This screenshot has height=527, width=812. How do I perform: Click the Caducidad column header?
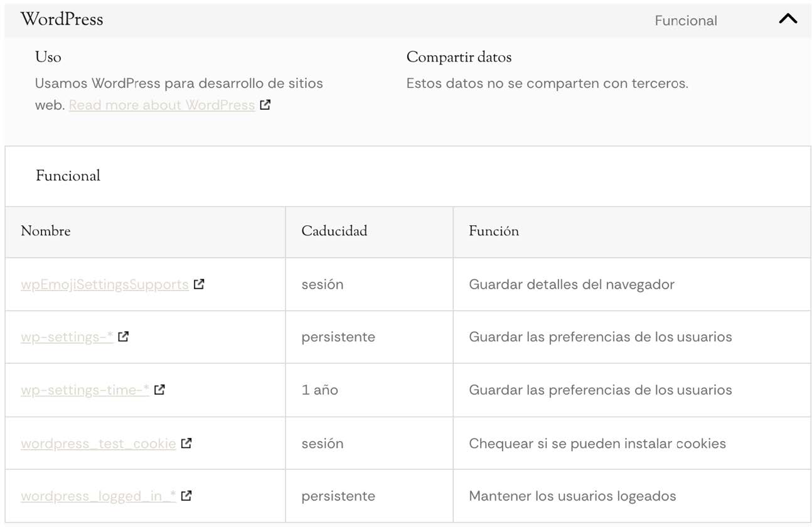pos(334,232)
